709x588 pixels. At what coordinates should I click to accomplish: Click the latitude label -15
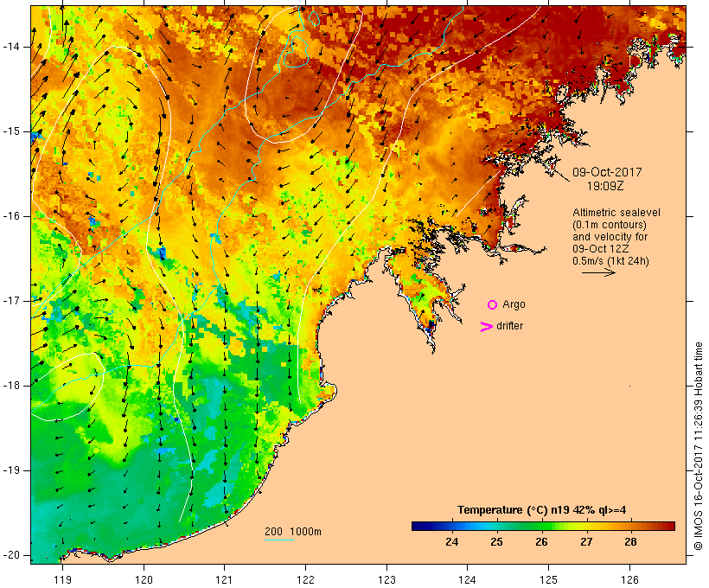click(x=10, y=131)
